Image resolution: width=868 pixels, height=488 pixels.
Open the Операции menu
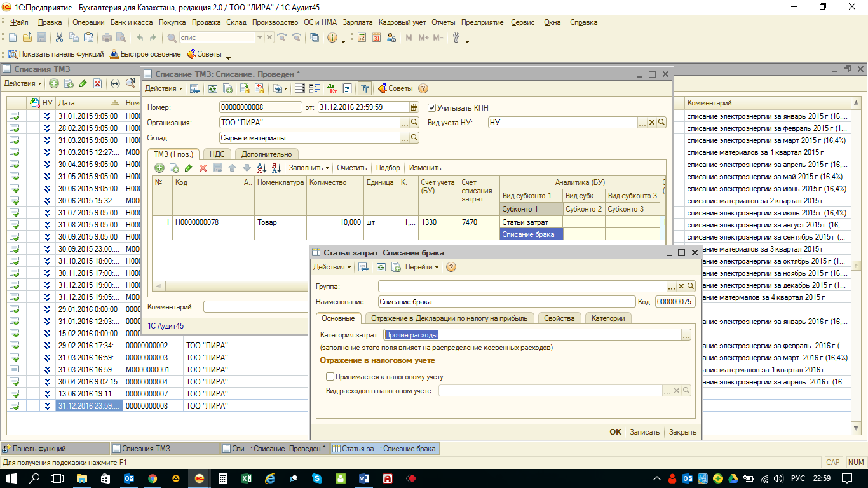click(88, 22)
